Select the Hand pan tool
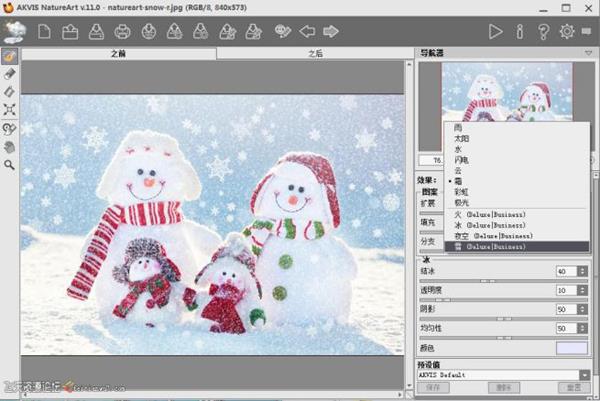The width and height of the screenshot is (600, 401). tap(10, 146)
